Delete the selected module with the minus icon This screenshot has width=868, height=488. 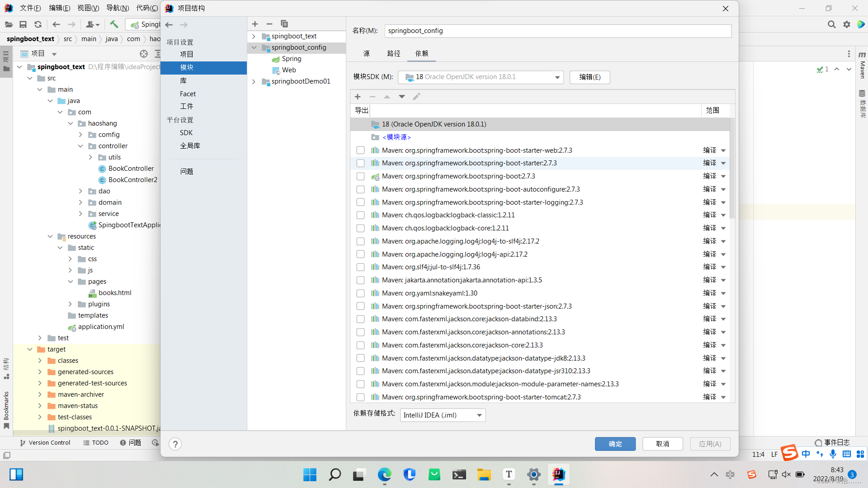(269, 24)
